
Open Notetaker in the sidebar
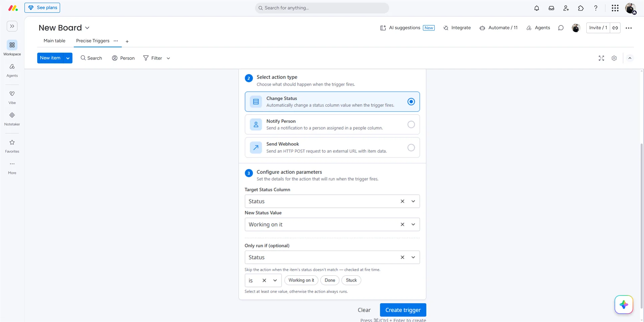tap(12, 119)
